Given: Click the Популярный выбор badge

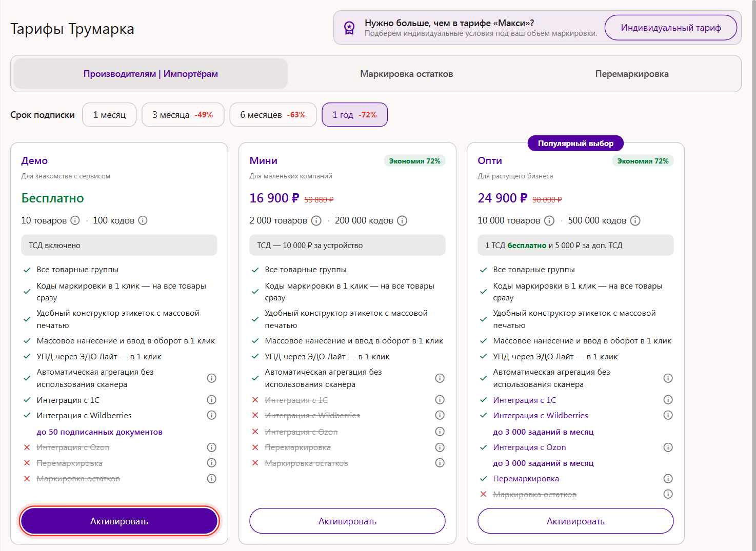Looking at the screenshot, I should click(x=575, y=144).
